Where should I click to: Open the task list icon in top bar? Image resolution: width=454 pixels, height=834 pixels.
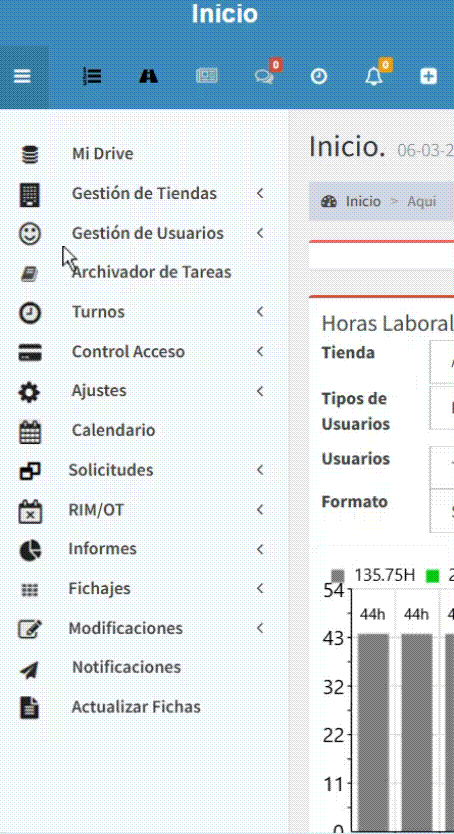pos(93,77)
